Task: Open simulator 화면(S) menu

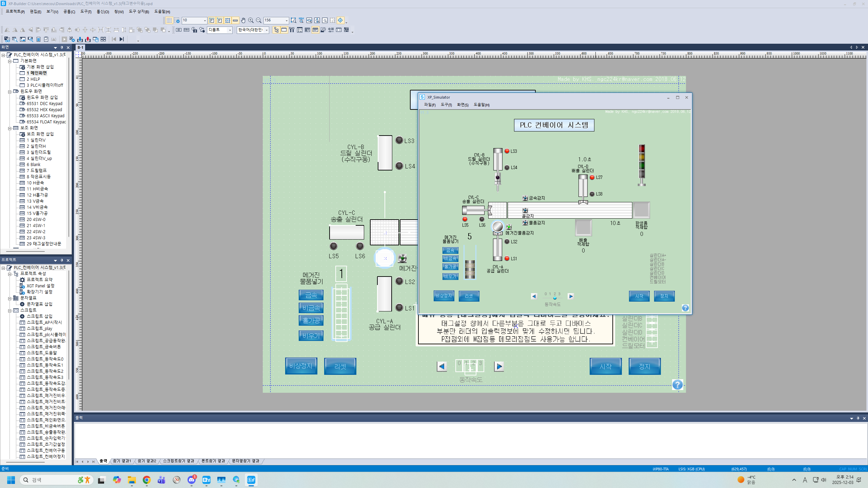Action: pyautogui.click(x=462, y=105)
